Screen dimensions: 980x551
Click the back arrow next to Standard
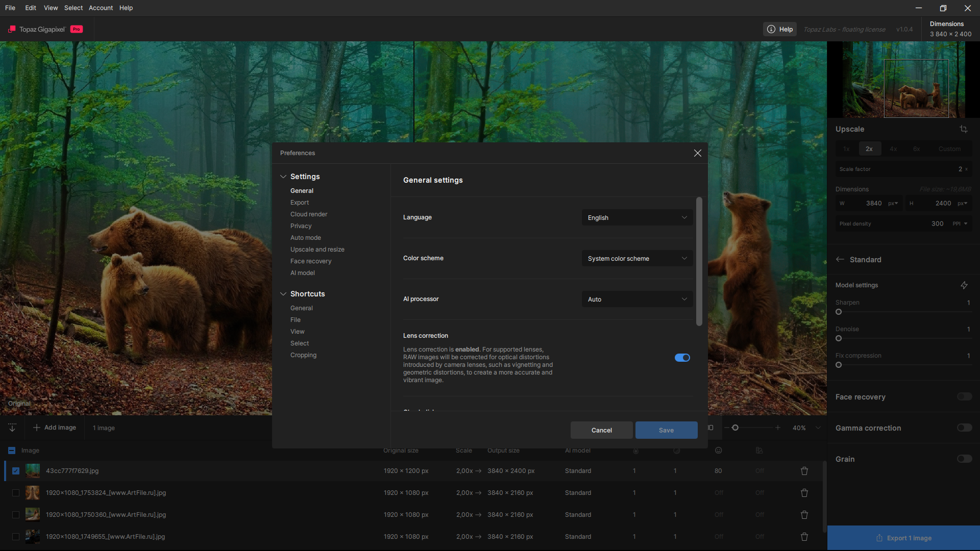pos(840,260)
